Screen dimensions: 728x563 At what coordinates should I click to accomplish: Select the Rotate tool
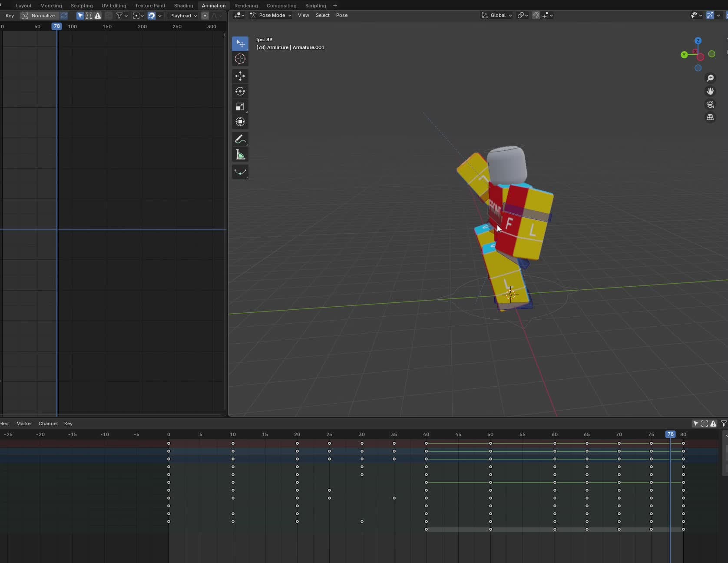(240, 91)
